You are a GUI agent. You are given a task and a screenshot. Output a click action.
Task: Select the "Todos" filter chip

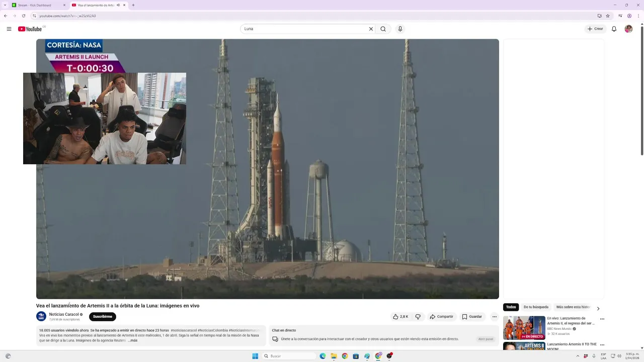pyautogui.click(x=511, y=307)
